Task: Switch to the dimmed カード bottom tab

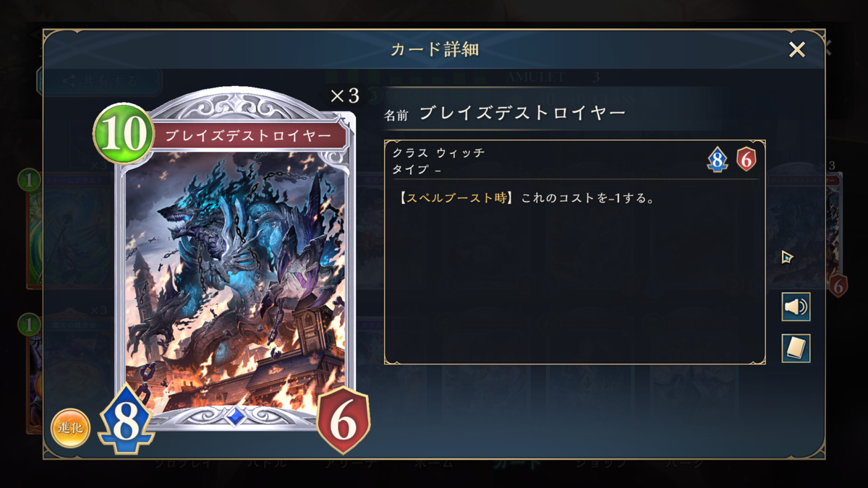Action: click(x=518, y=463)
